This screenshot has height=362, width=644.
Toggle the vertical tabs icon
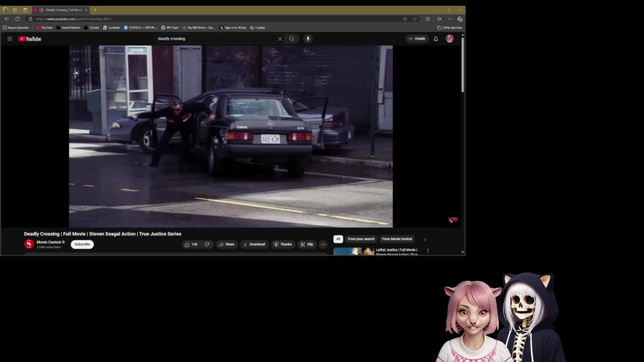click(25, 10)
